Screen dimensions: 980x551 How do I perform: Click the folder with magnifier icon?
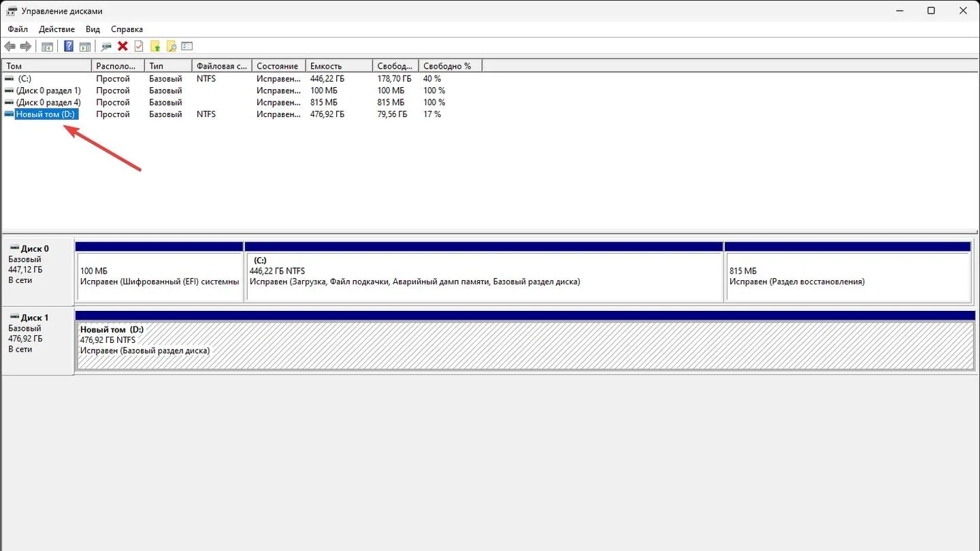pyautogui.click(x=171, y=46)
